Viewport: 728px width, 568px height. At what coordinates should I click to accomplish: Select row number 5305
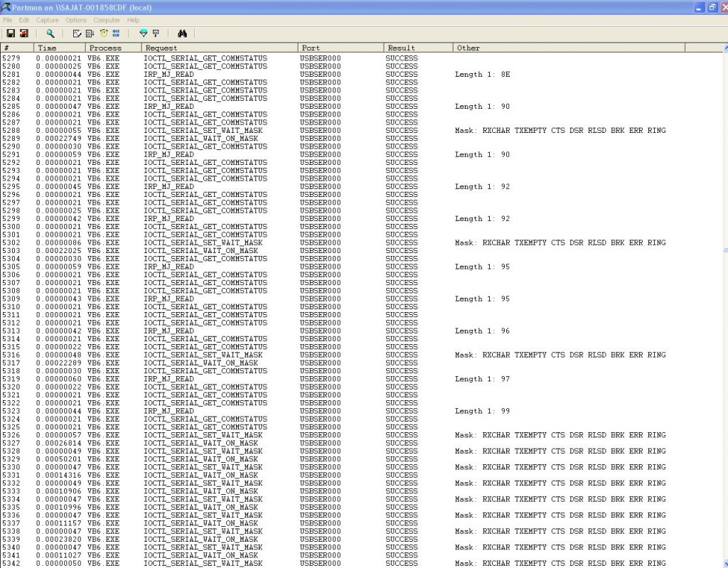(x=11, y=267)
